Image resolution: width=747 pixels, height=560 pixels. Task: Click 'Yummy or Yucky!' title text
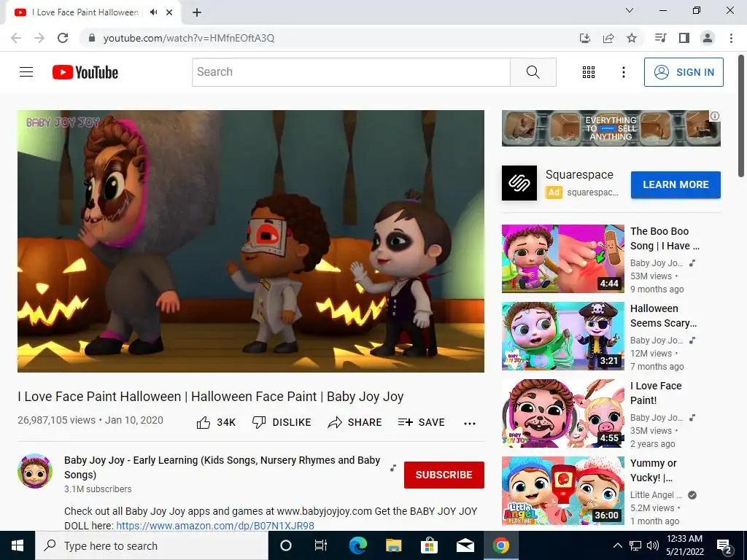point(653,470)
